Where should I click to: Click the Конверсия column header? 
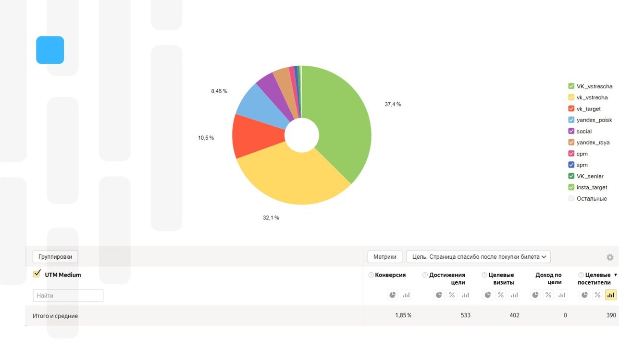coord(390,275)
